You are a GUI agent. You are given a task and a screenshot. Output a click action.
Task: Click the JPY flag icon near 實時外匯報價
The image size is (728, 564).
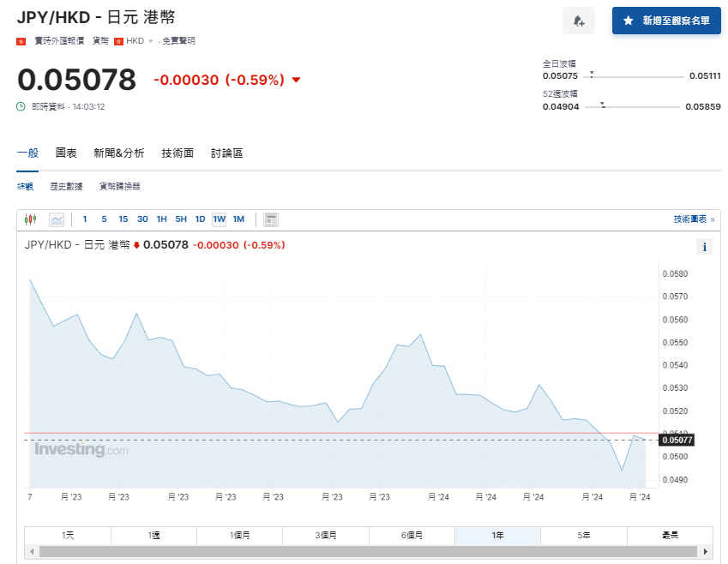tap(21, 39)
